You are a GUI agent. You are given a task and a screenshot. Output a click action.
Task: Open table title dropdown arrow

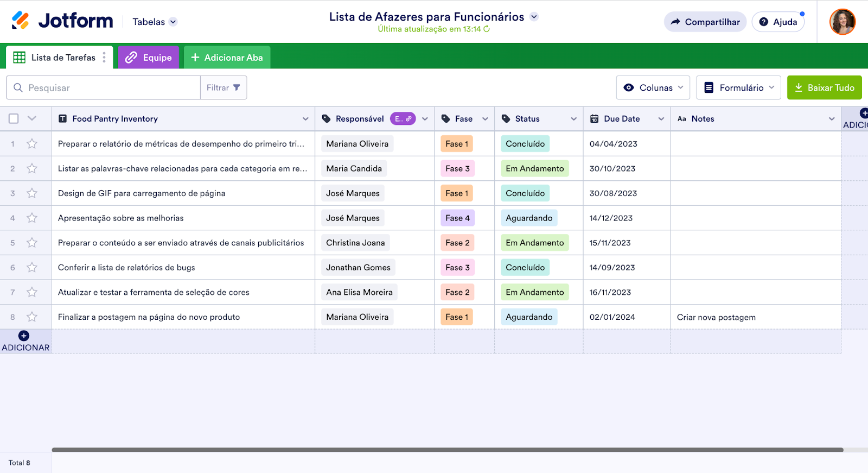pyautogui.click(x=534, y=17)
